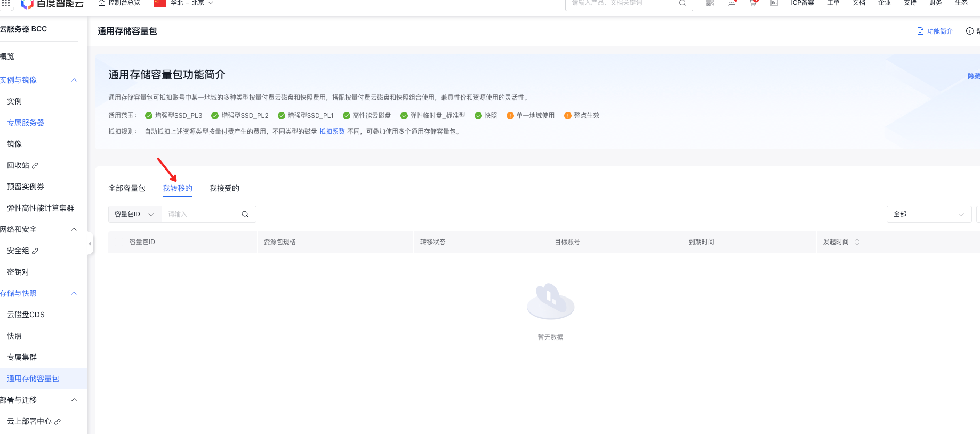This screenshot has height=434, width=980.
Task: Switch to the 我接受的 tab
Action: (x=224, y=188)
